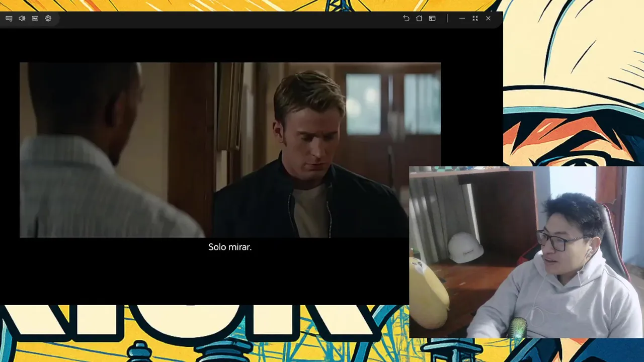The height and width of the screenshot is (362, 644).
Task: Minimize the player window
Action: point(462,18)
